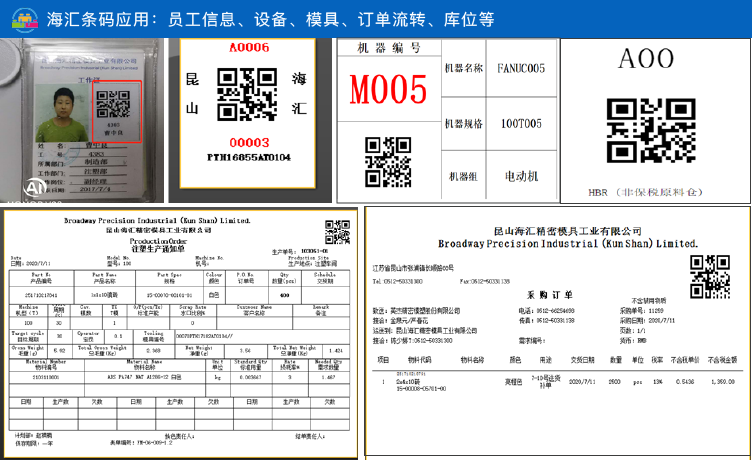
Task: Click the 机器编号 table heading
Action: pyautogui.click(x=389, y=48)
